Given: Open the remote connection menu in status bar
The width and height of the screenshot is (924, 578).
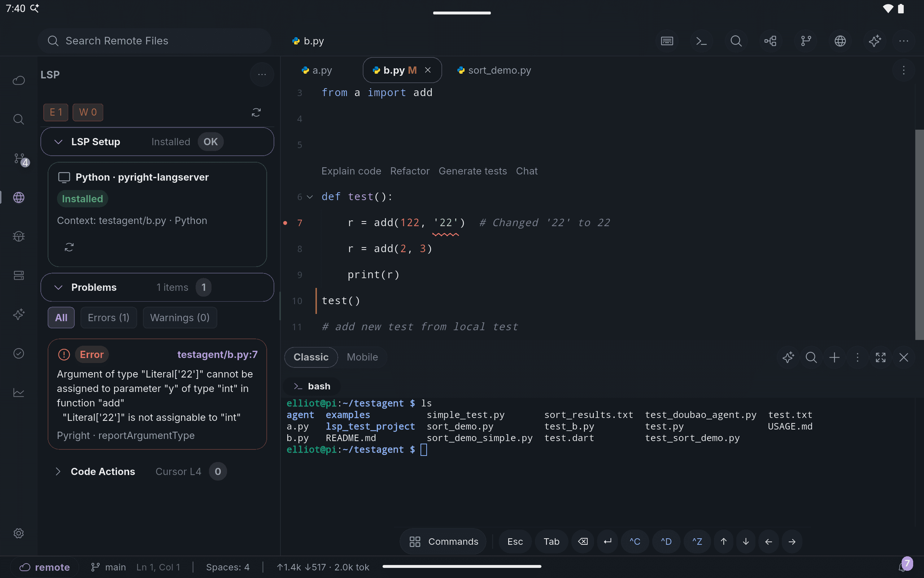Looking at the screenshot, I should tap(45, 567).
